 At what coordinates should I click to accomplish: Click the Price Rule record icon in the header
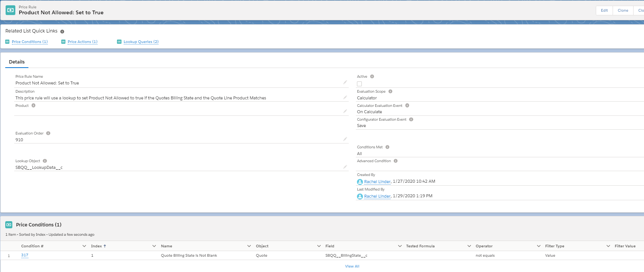[x=10, y=10]
